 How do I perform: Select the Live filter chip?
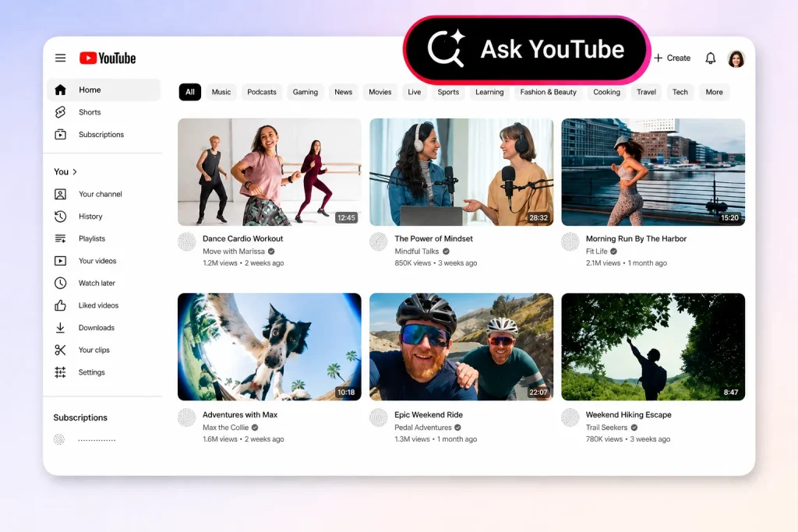point(415,92)
